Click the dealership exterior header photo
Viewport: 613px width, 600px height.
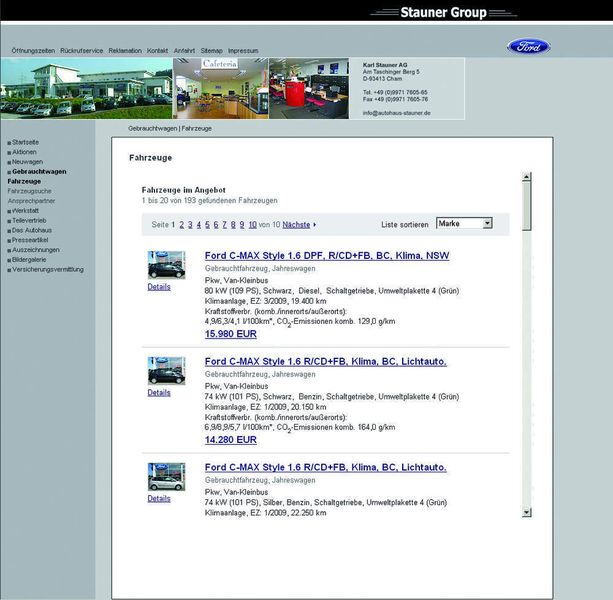tap(86, 88)
